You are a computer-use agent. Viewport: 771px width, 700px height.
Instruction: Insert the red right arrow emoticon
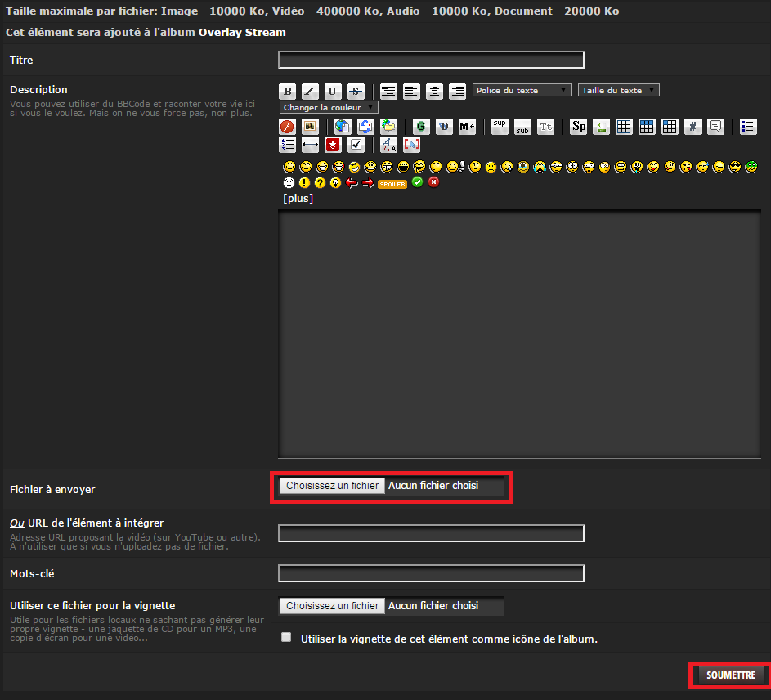point(368,183)
